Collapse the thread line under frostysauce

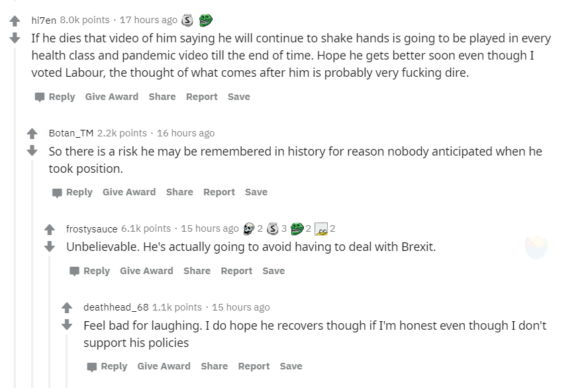pos(49,318)
